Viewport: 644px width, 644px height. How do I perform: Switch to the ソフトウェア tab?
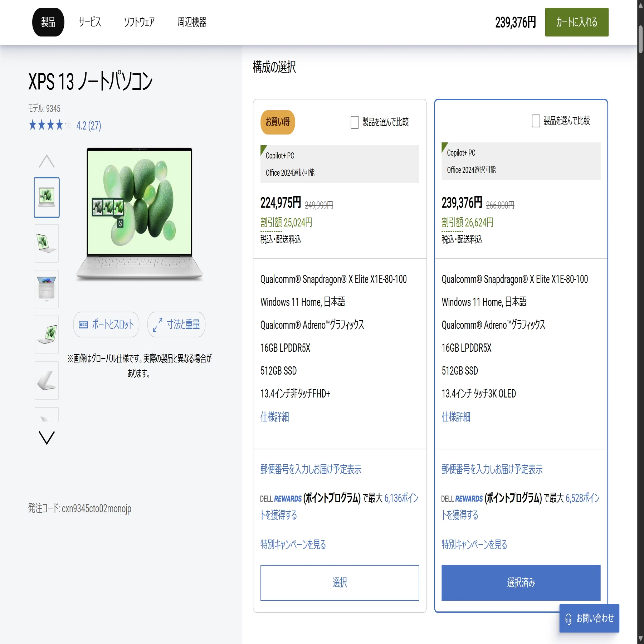click(139, 22)
